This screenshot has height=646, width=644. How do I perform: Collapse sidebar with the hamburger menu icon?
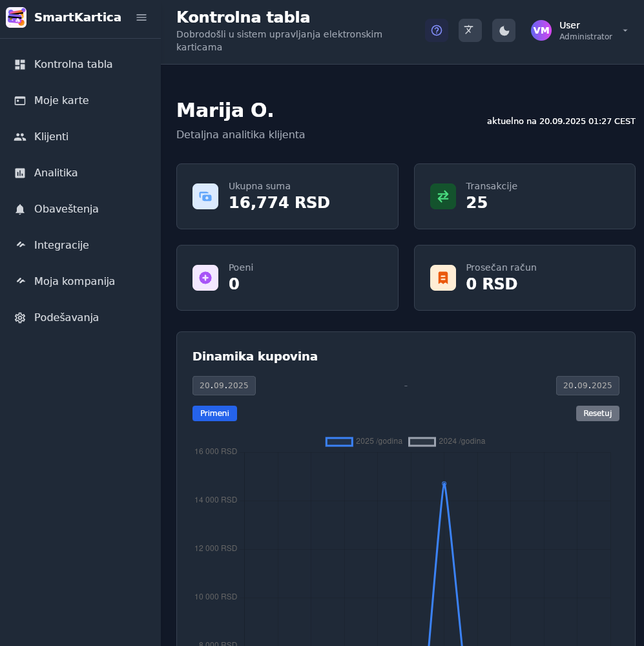141,17
